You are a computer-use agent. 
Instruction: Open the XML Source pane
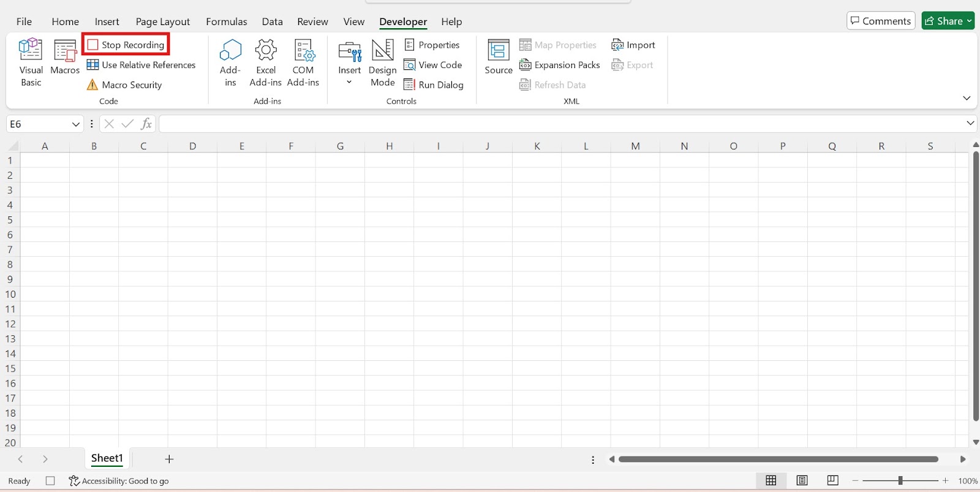(x=499, y=58)
